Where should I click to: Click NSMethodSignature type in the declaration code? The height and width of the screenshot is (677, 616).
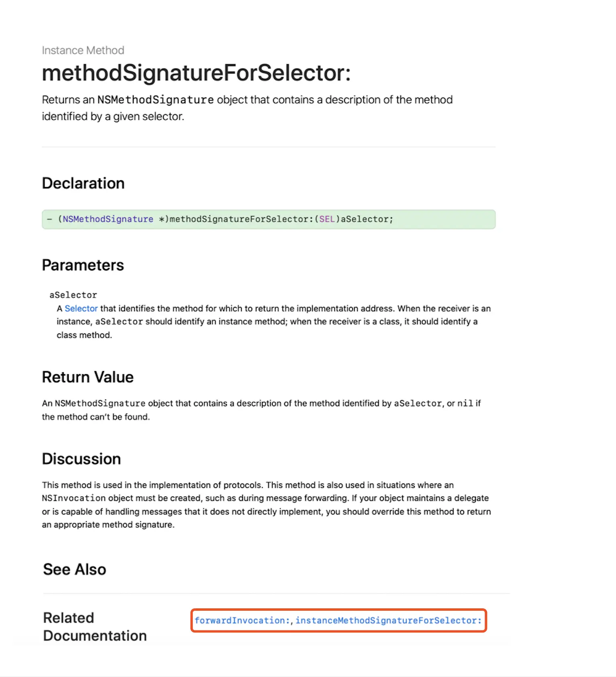coord(108,219)
